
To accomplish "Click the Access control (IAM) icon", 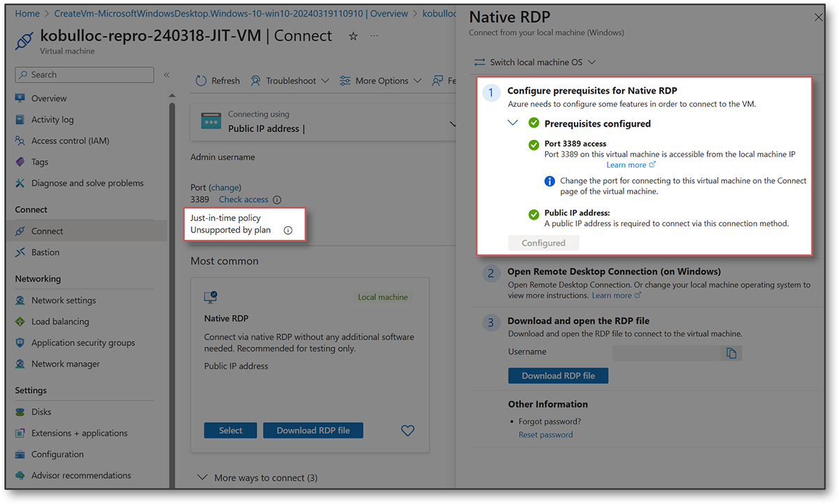I will [20, 141].
